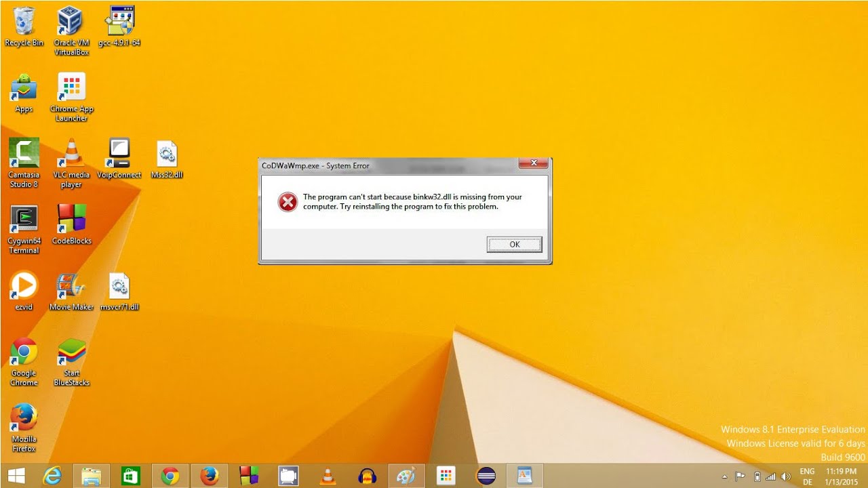The image size is (868, 488).
Task: Select the Start BlueStacks desktop shortcut
Action: pos(71,362)
